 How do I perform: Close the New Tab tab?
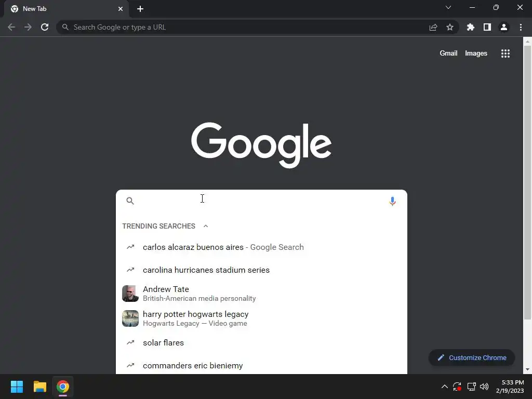(121, 9)
